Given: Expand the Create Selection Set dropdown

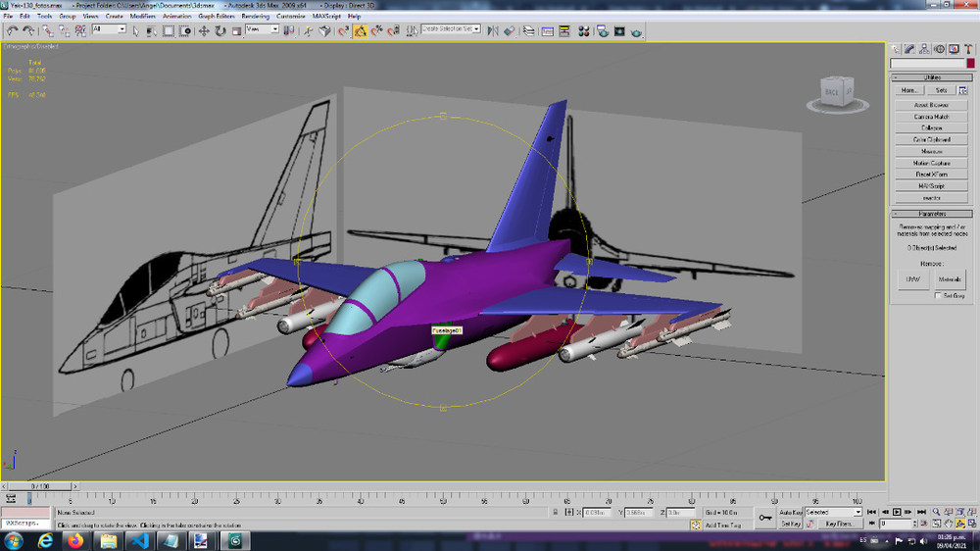Looking at the screenshot, I should [451, 29].
